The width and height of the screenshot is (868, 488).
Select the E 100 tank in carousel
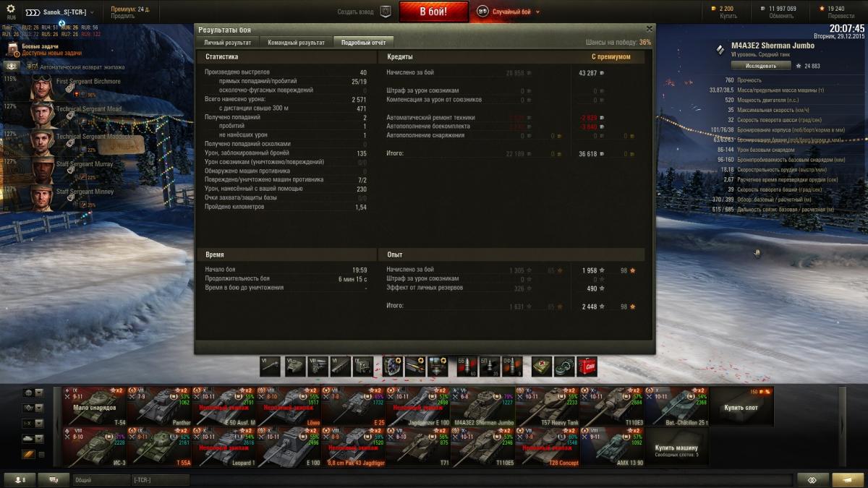tap(288, 448)
